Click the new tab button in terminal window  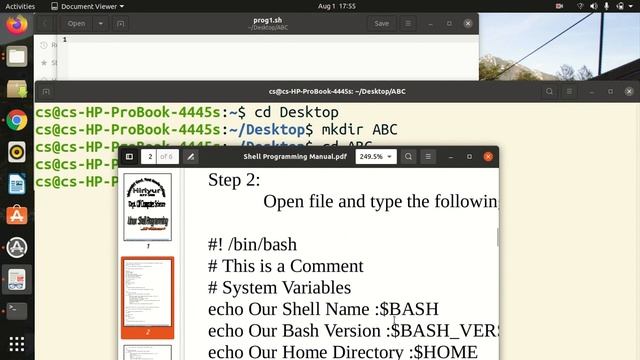pos(46,92)
